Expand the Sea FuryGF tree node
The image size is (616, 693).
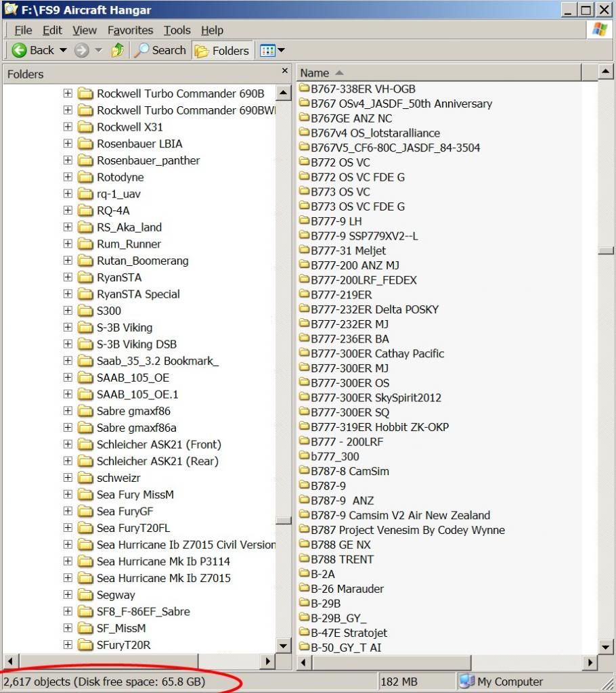tap(68, 512)
